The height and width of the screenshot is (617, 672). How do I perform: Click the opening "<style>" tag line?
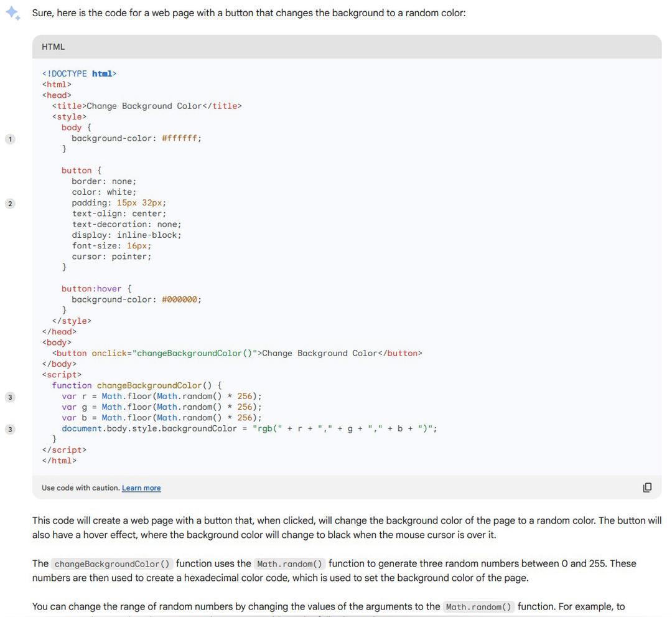[x=70, y=116]
